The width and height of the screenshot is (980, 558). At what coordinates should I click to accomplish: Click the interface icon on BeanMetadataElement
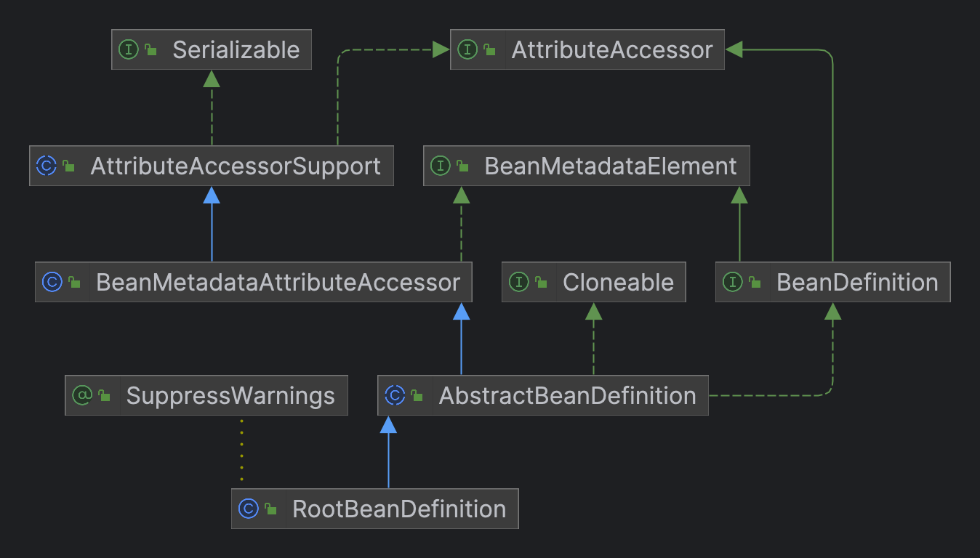(x=440, y=166)
